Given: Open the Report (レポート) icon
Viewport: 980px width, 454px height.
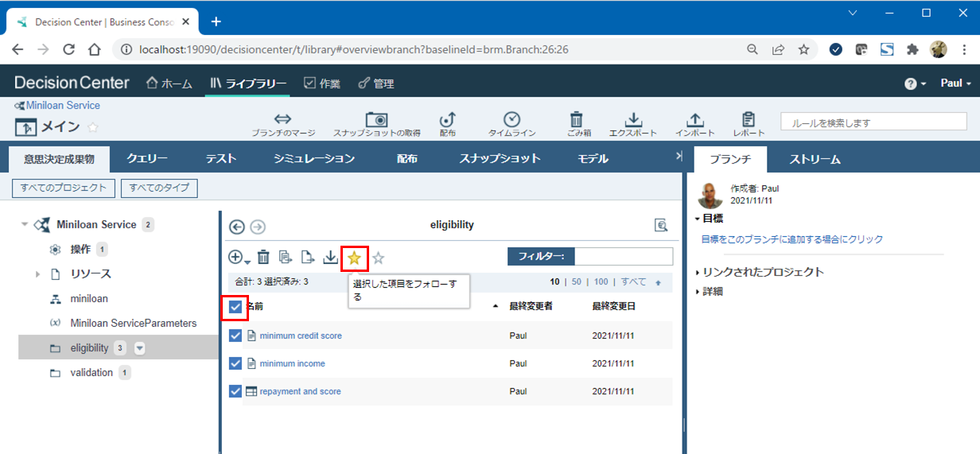Looking at the screenshot, I should point(749,124).
